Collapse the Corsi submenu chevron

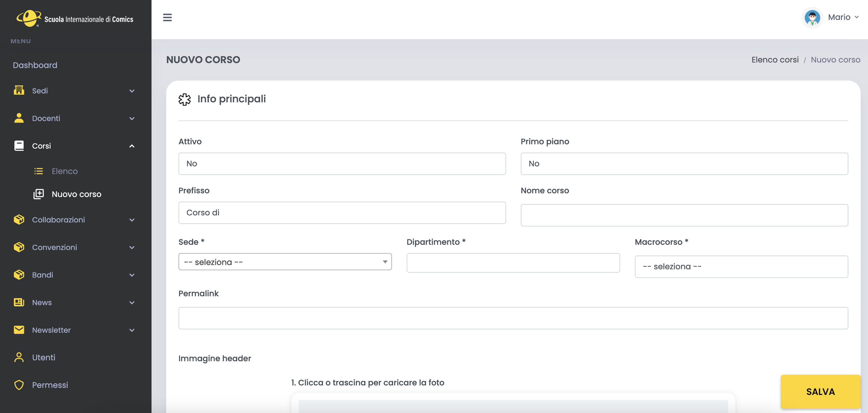point(132,146)
